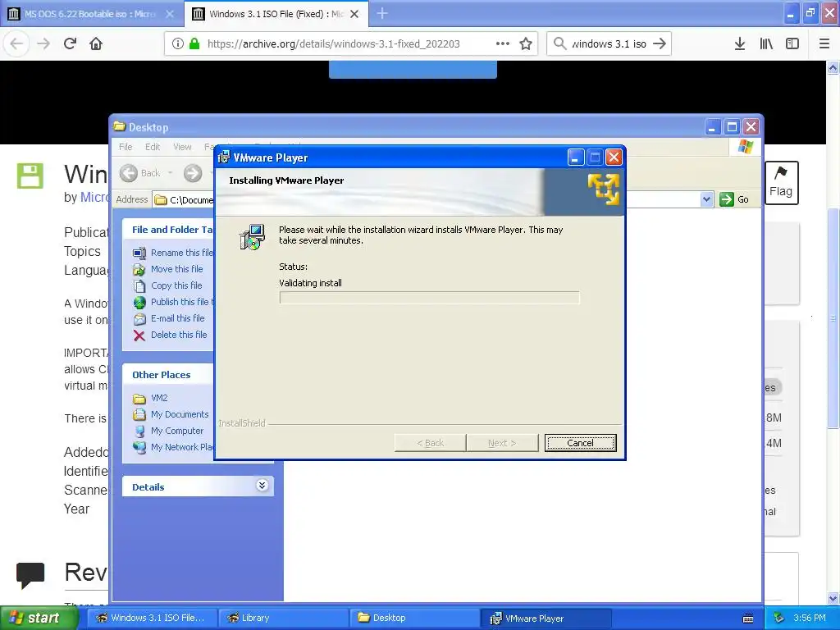The image size is (840, 630).
Task: Cancel the VMware Player installation
Action: click(x=580, y=442)
